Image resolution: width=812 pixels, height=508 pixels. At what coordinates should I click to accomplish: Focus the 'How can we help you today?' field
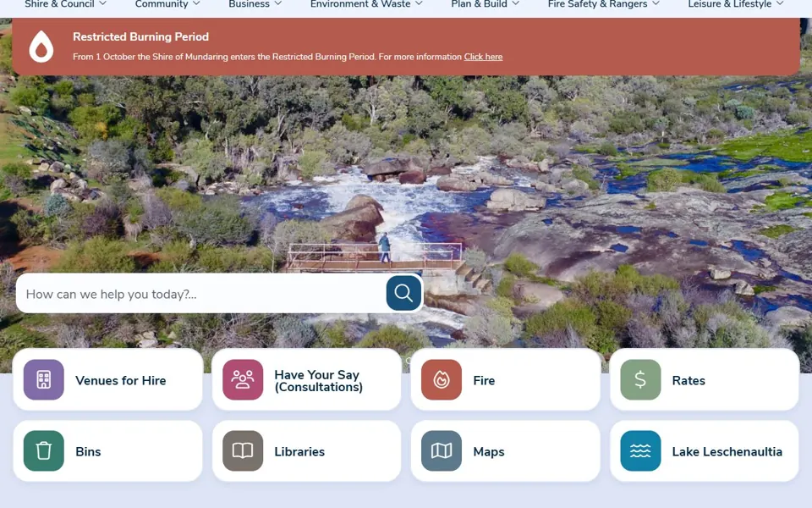tap(202, 294)
